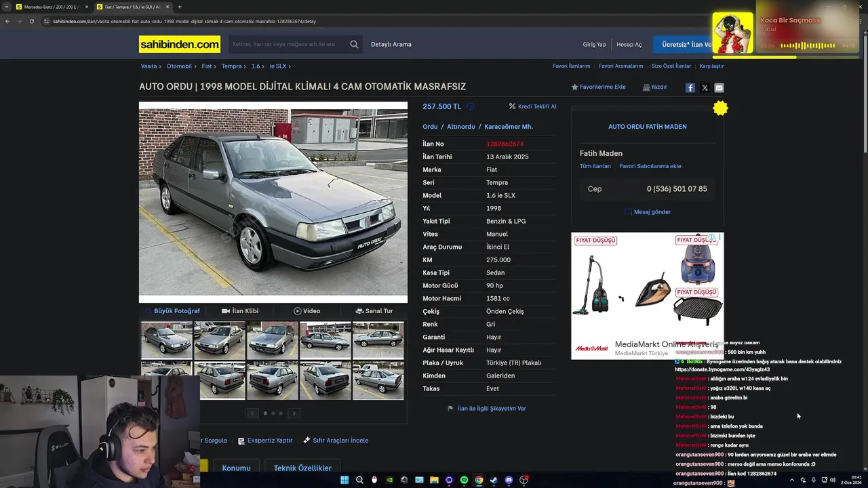Focus the site search input field

288,44
